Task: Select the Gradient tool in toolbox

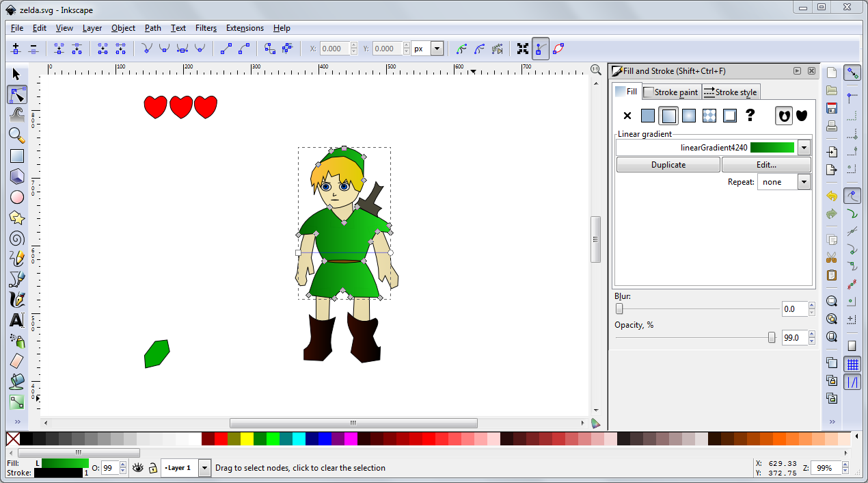Action: pos(17,402)
